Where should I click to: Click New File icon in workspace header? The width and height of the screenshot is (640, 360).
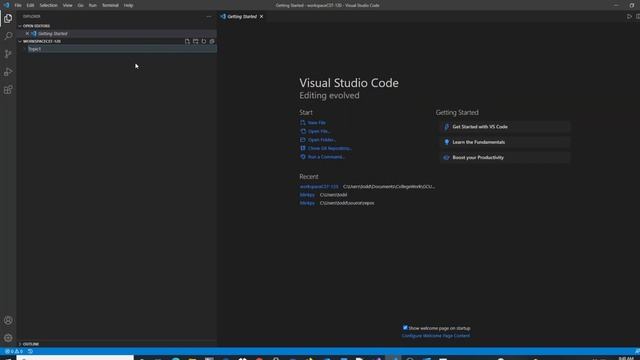tap(187, 41)
